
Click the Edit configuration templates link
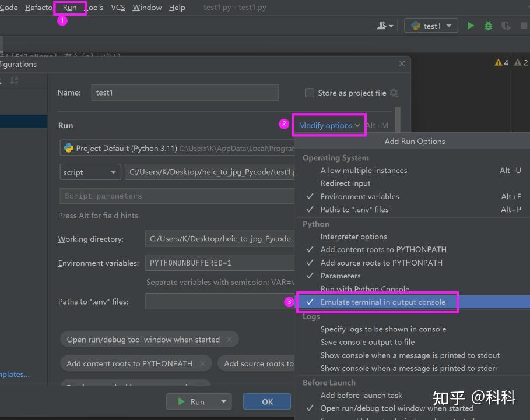[14, 375]
